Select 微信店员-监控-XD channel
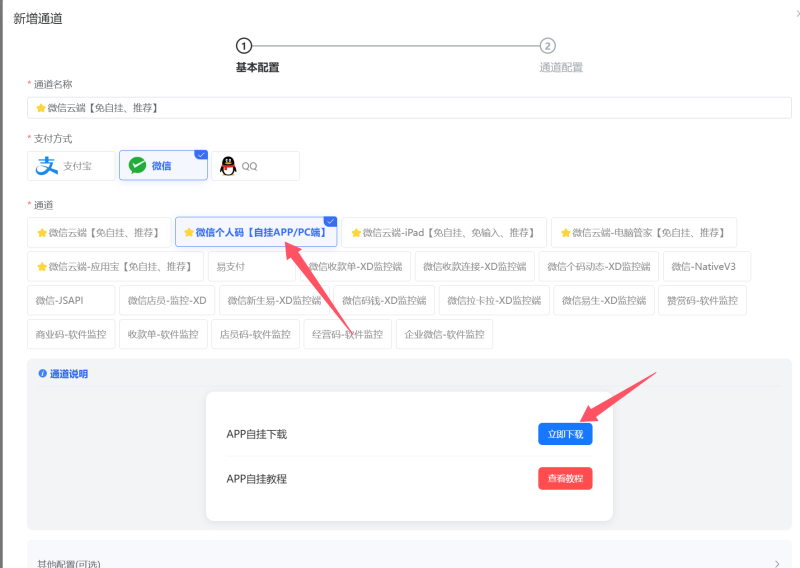This screenshot has width=800, height=568. (167, 300)
